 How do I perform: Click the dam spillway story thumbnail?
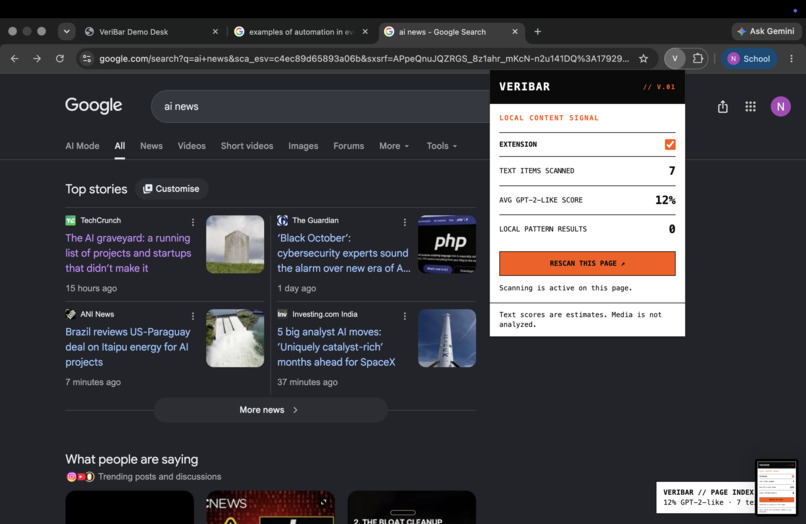(235, 338)
